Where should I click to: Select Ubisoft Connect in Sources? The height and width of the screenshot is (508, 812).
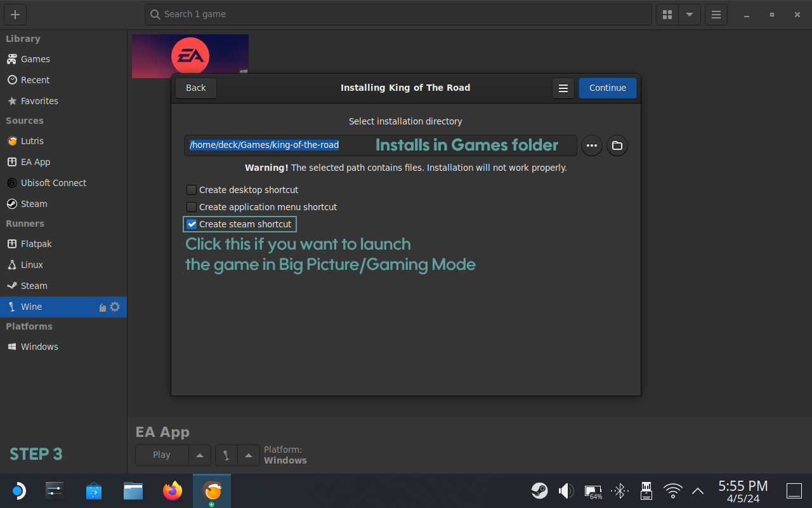pos(53,183)
